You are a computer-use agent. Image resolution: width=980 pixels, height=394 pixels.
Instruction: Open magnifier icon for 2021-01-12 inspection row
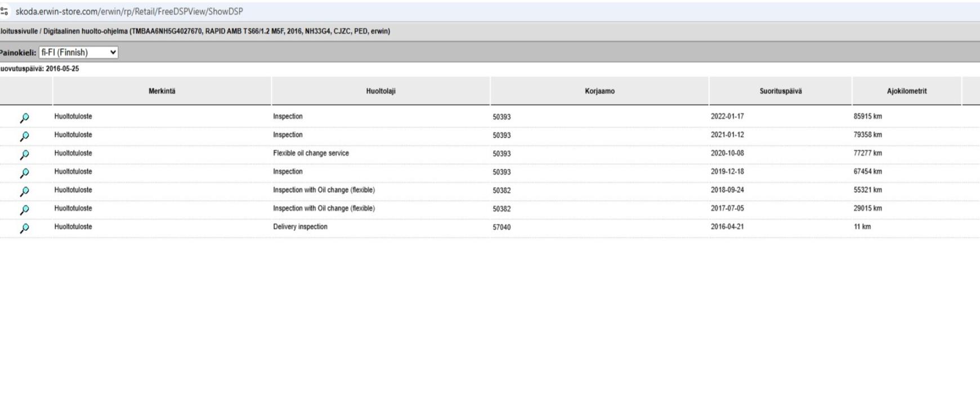pos(24,136)
